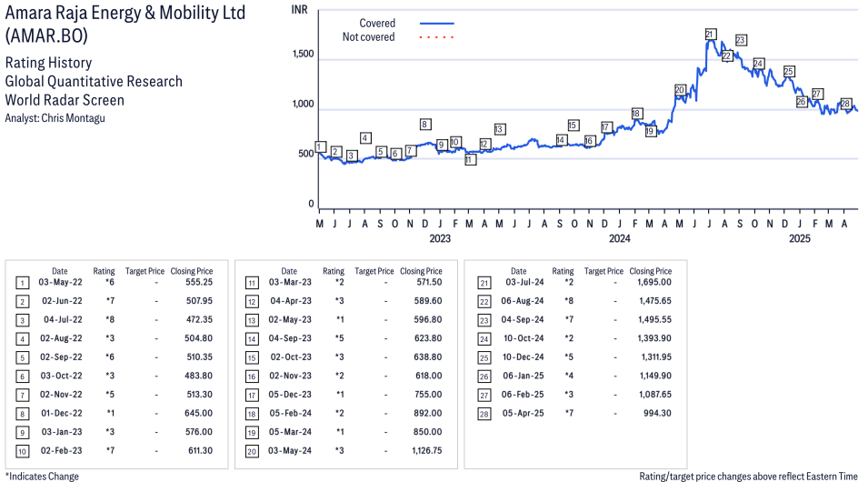Click row number box 10 in table
Screen dimensions: 868x482
pos(22,451)
